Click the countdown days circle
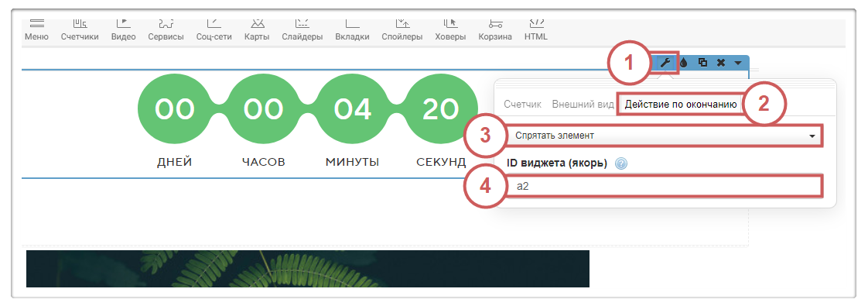The image size is (868, 306). click(174, 108)
